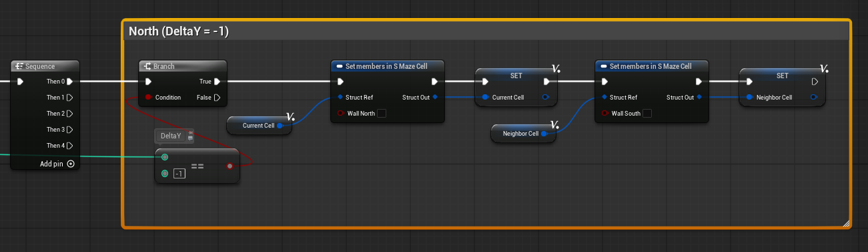Select the SET Current Cell node header

[516, 76]
